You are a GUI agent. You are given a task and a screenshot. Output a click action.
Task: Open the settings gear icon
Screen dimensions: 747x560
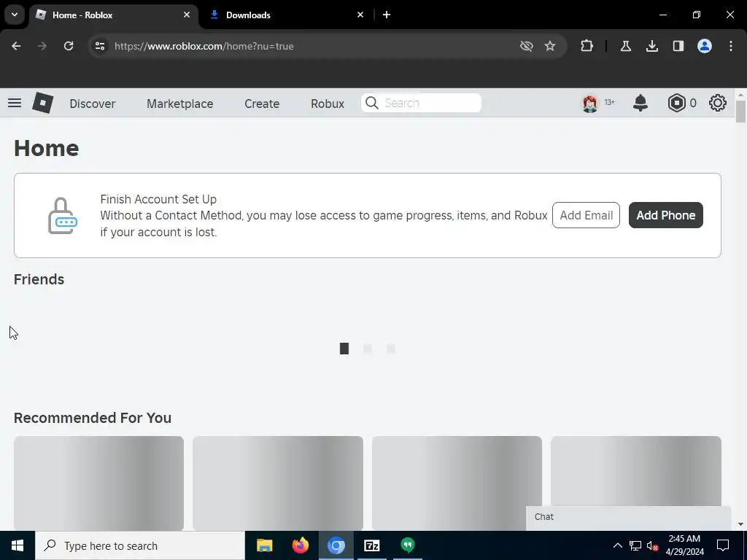(718, 103)
